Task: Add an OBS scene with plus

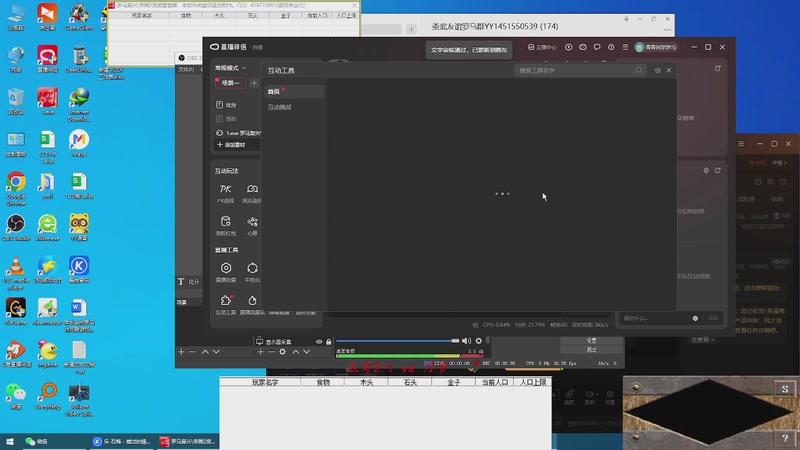Action: (x=181, y=352)
